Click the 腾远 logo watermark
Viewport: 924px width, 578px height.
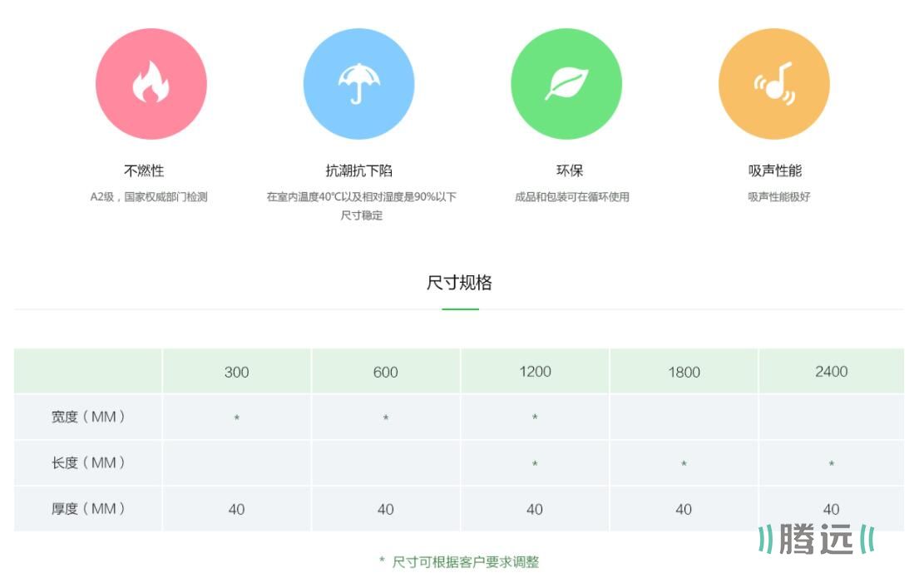[x=815, y=540]
